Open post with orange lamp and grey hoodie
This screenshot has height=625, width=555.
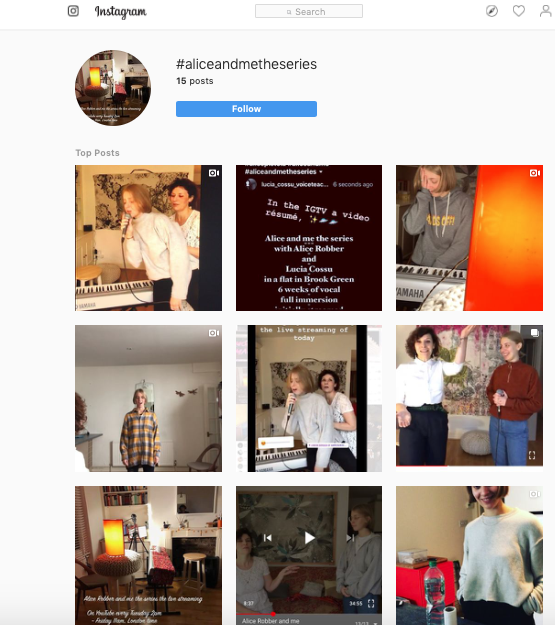pyautogui.click(x=469, y=238)
